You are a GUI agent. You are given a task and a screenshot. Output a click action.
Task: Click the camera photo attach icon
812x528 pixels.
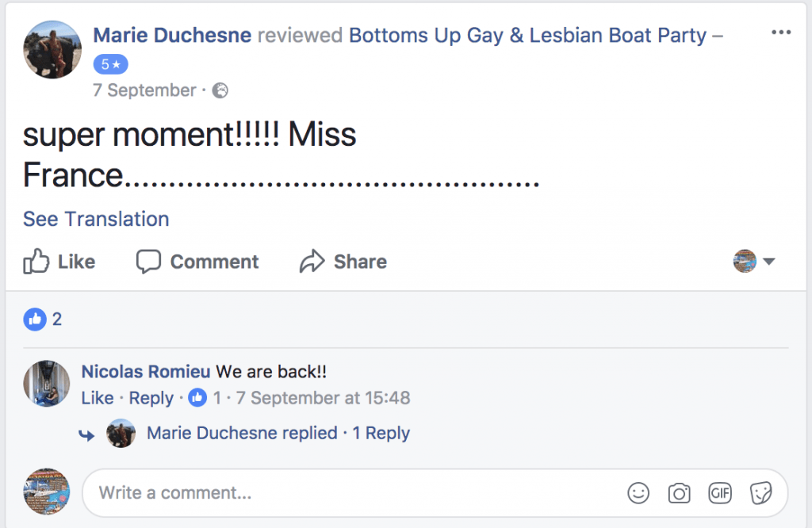(680, 493)
